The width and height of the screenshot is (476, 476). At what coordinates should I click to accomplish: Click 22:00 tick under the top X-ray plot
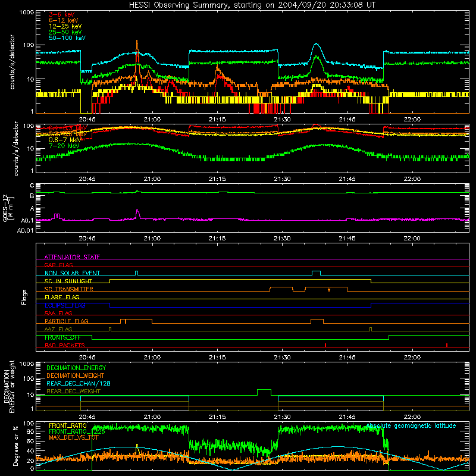click(x=412, y=120)
